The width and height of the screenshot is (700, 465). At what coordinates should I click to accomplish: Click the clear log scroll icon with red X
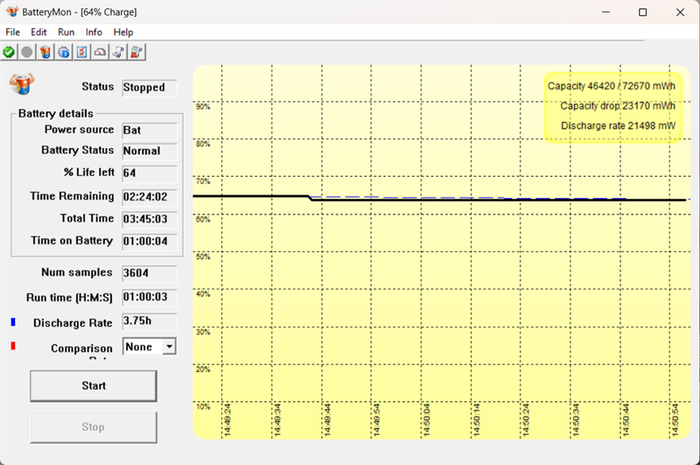click(137, 52)
